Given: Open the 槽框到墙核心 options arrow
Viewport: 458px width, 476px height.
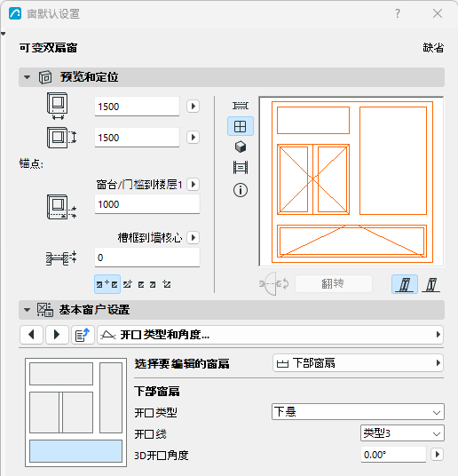Looking at the screenshot, I should pos(193,237).
